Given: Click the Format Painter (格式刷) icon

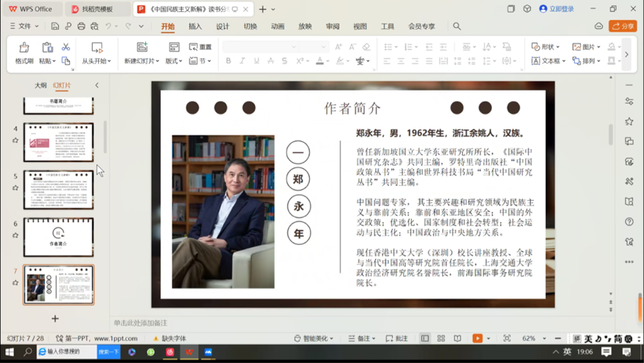Looking at the screenshot, I should tap(24, 48).
